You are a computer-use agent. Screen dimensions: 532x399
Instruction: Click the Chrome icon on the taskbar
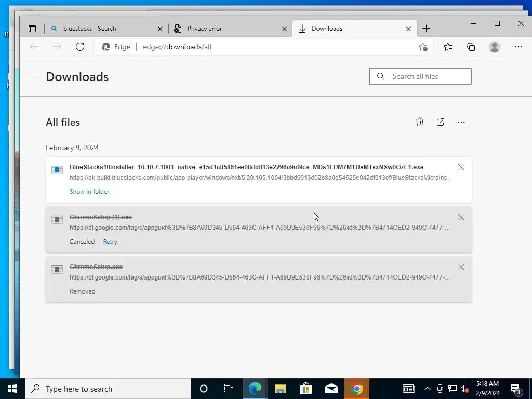click(x=356, y=389)
